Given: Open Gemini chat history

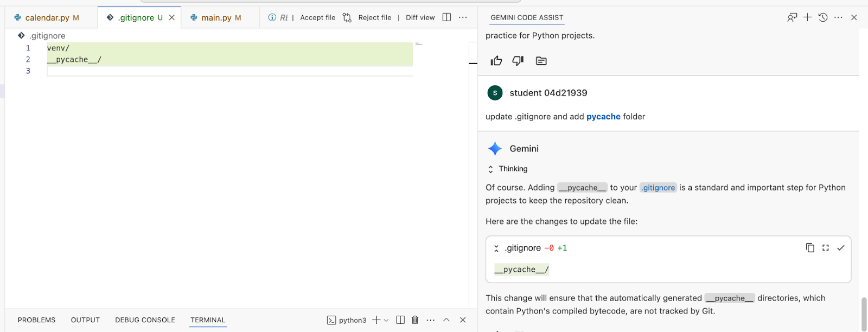Looking at the screenshot, I should coord(823,17).
